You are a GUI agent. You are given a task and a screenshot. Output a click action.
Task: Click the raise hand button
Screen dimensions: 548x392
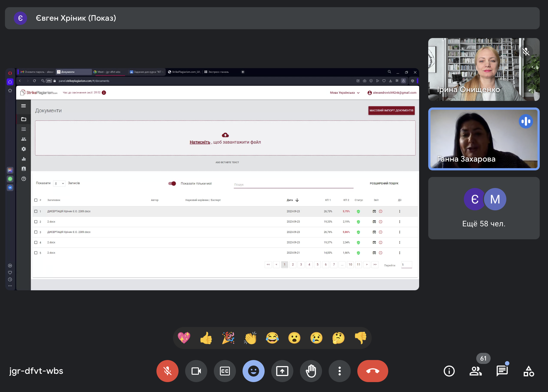click(x=311, y=371)
